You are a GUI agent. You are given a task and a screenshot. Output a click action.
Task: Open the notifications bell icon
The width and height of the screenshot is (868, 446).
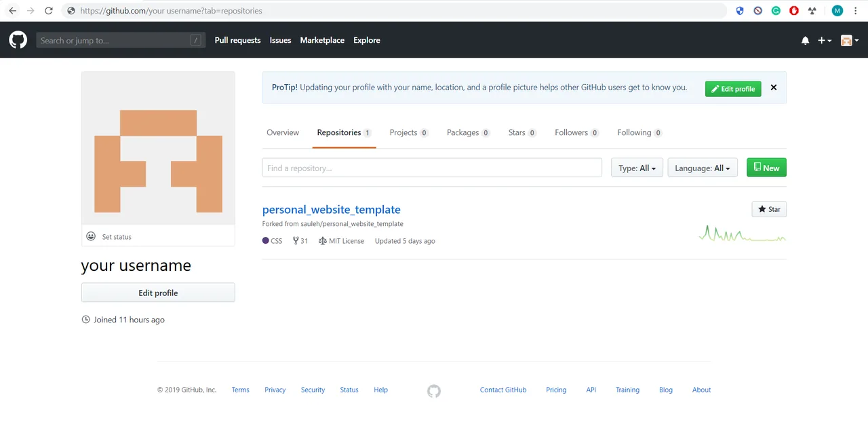805,41
